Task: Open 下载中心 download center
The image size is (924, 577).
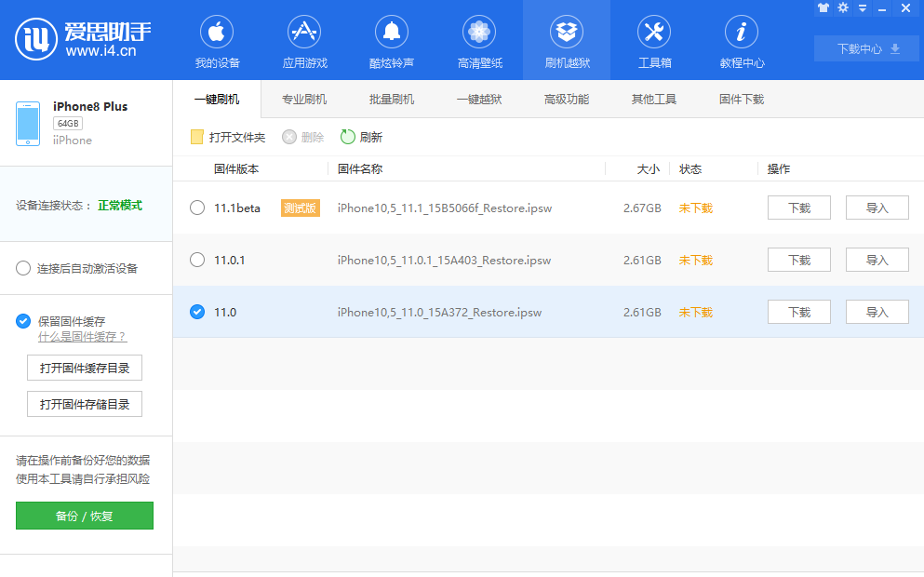Action: click(x=866, y=49)
